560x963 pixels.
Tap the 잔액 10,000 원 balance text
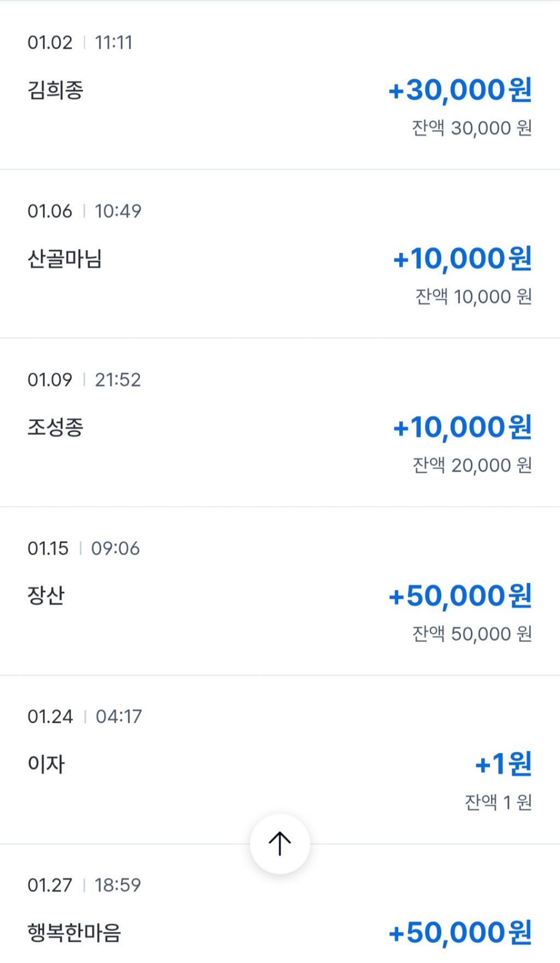pos(473,297)
